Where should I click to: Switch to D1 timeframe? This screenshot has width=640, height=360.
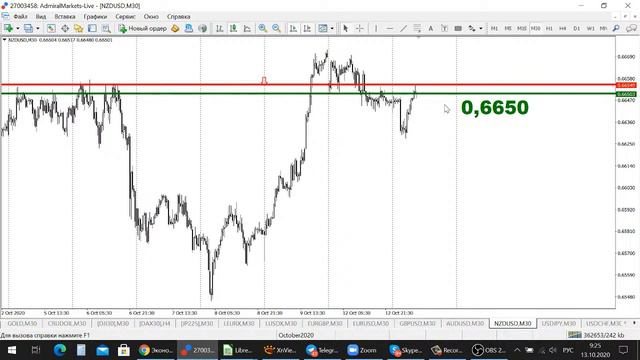[577, 28]
